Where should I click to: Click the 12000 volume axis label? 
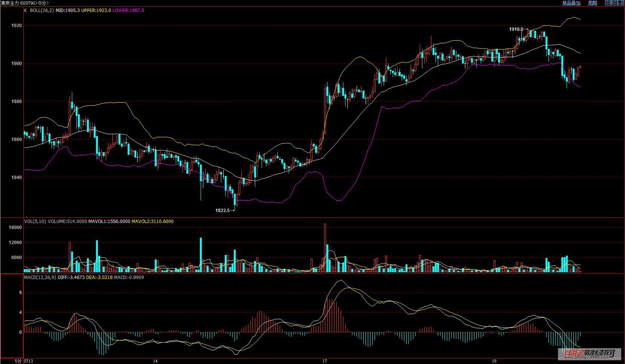click(x=16, y=243)
